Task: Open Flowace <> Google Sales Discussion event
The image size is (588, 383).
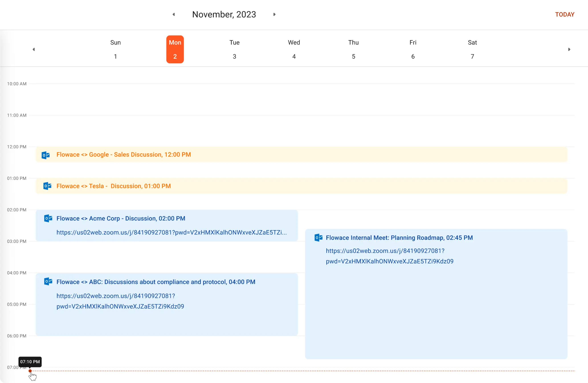Action: [x=301, y=154]
